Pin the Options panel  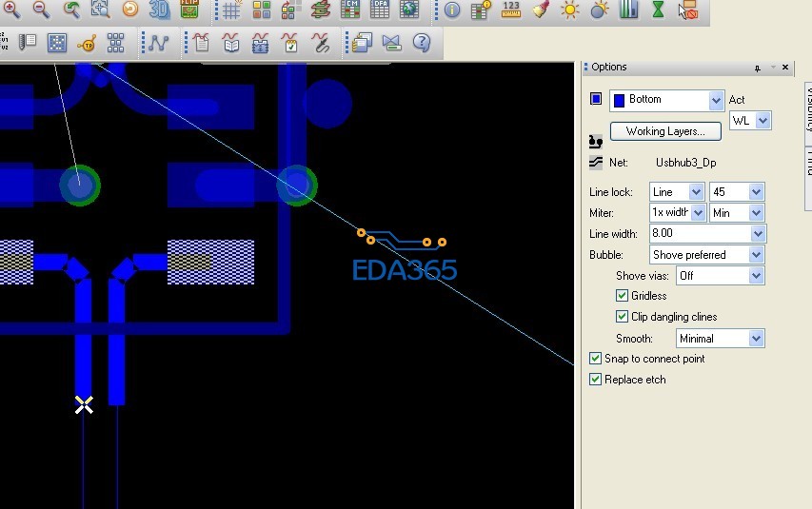(x=757, y=68)
